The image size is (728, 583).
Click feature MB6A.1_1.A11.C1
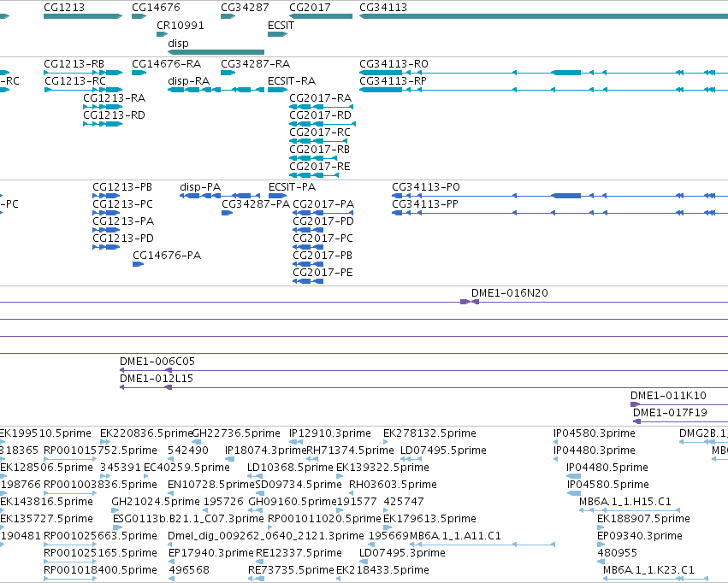pos(482,545)
